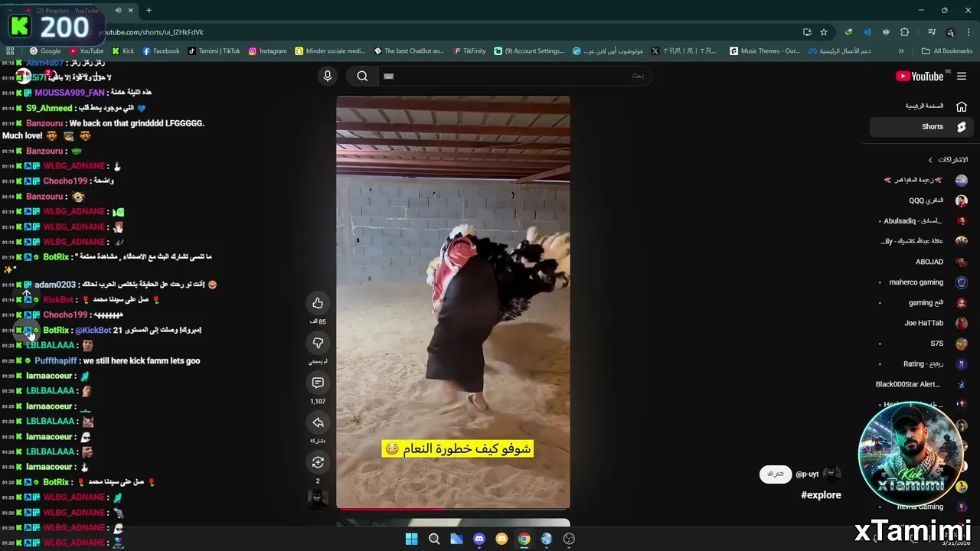Viewport: 980px width, 551px height.
Task: Go to the home page sidebar entry
Action: [923, 106]
